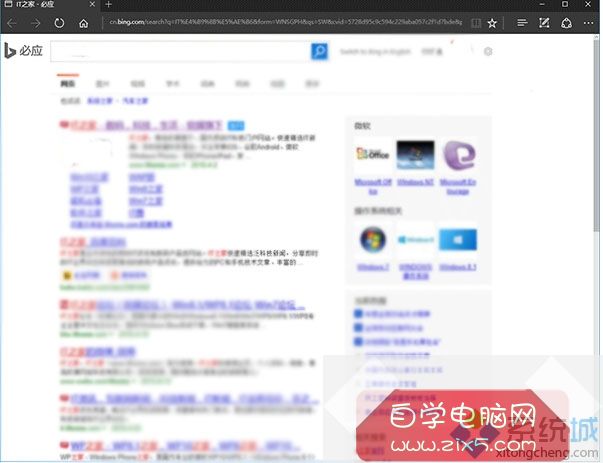
Task: Open the Microsoft Exchange purple icon thumbnail
Action: tap(459, 155)
